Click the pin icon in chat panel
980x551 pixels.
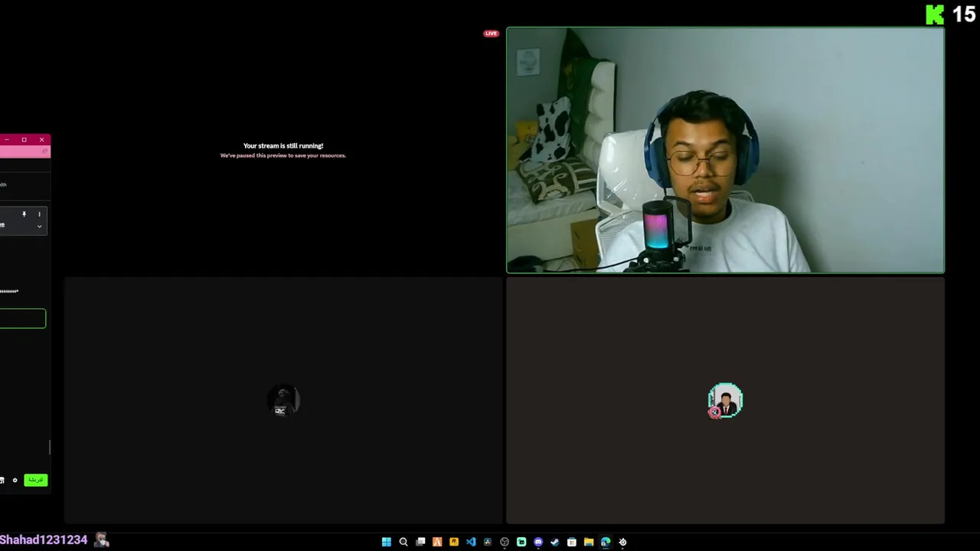click(24, 214)
